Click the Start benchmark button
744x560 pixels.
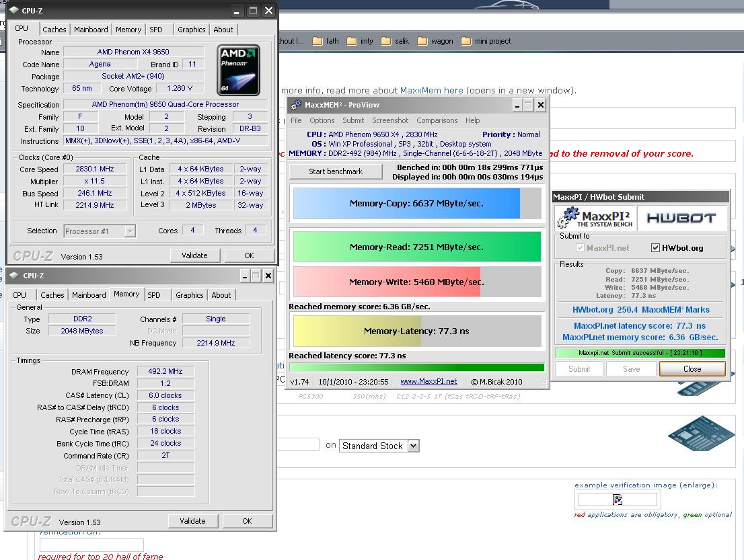point(336,171)
